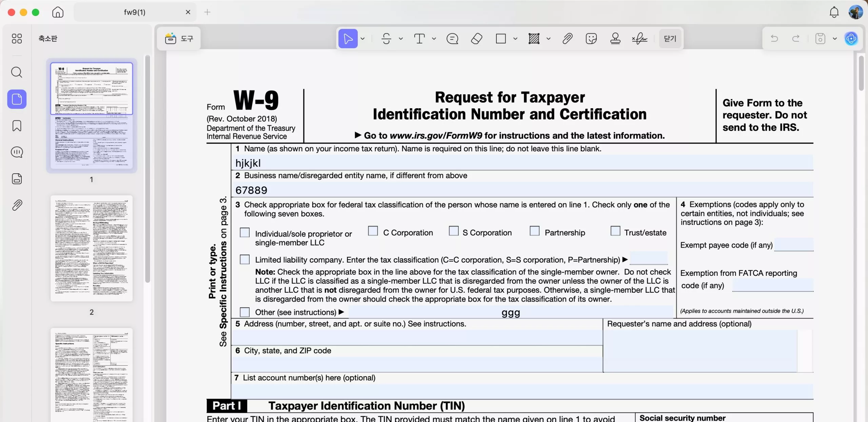
Task: Select the attach file paperclip tool
Action: point(567,39)
